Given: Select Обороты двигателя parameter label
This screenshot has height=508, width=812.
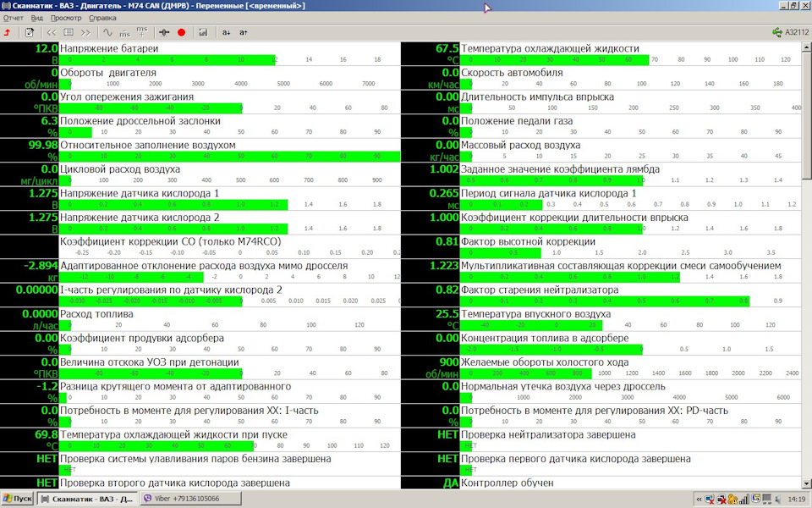Looking at the screenshot, I should coord(108,73).
